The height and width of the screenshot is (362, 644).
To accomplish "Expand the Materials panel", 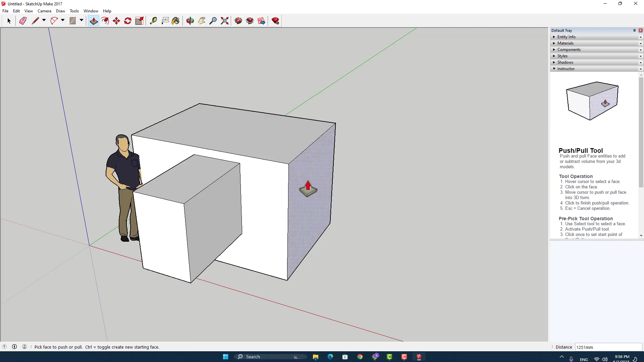I will click(x=566, y=43).
